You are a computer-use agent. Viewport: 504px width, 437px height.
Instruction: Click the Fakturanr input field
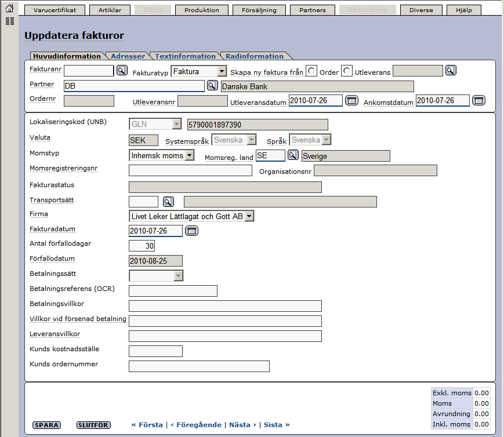[x=89, y=71]
